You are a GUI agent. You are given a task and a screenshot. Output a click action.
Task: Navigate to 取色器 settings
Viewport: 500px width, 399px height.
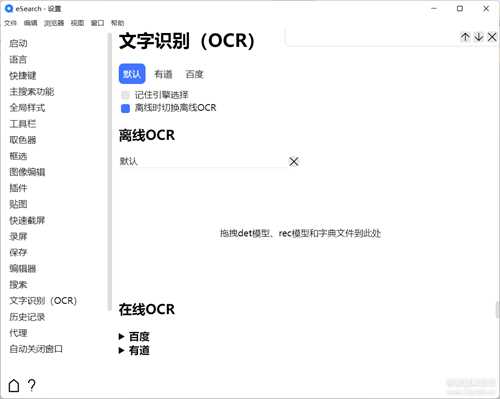click(23, 140)
